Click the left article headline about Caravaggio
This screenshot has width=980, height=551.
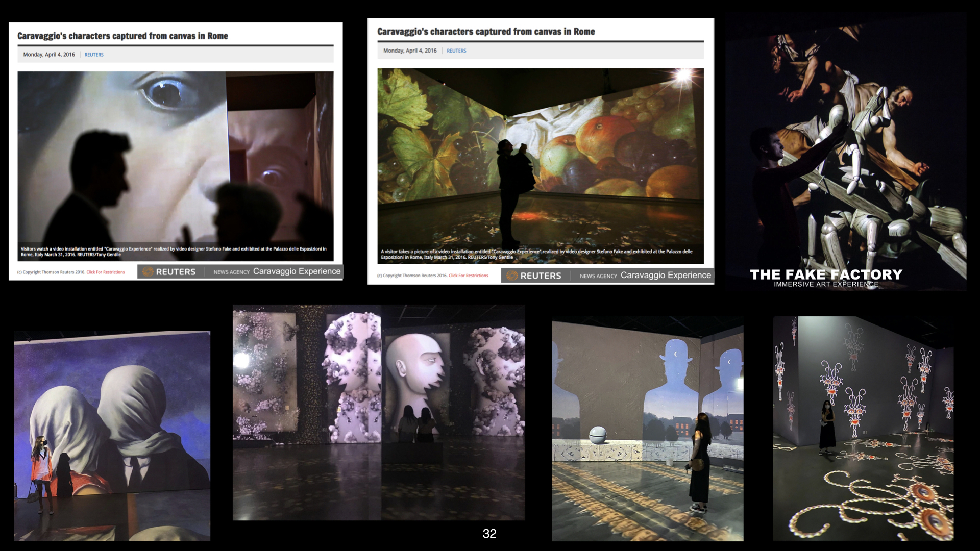coord(122,36)
